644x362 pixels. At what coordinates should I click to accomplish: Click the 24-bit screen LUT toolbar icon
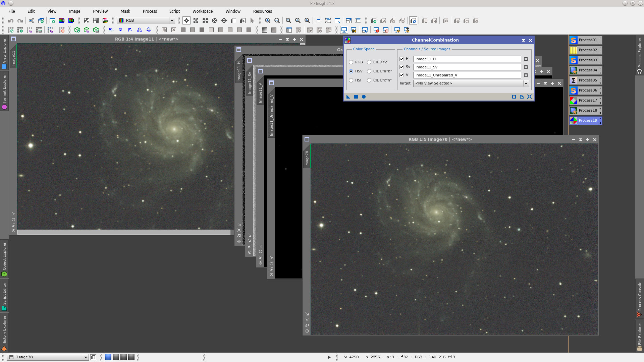coord(354,30)
